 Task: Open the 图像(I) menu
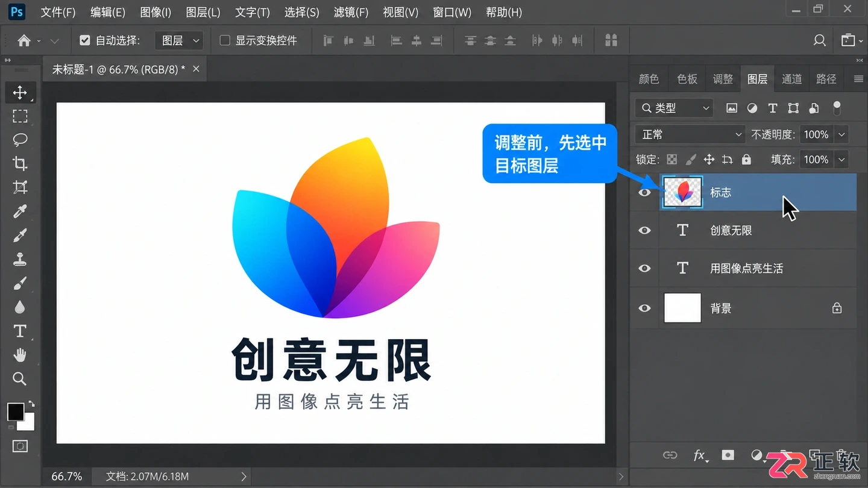click(x=156, y=12)
